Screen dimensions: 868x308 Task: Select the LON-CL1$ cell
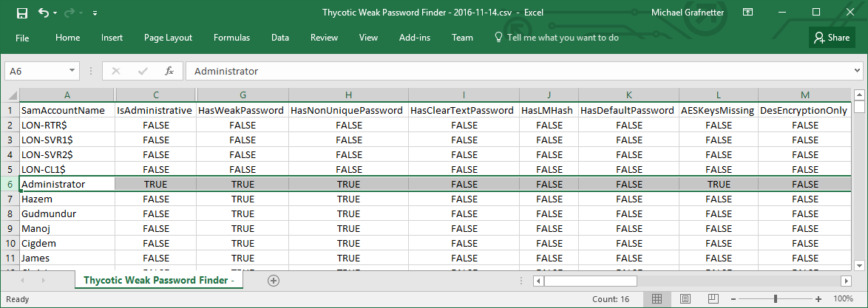(x=67, y=169)
